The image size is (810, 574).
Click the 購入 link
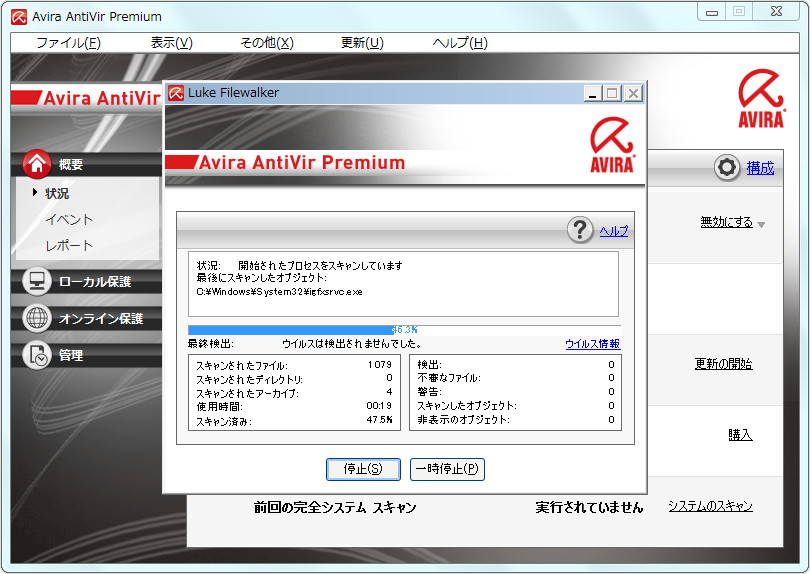click(x=740, y=435)
